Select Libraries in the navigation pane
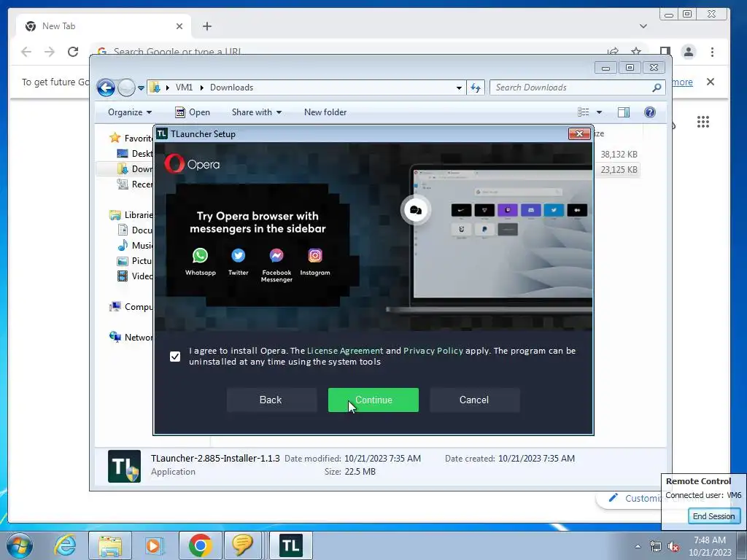747x560 pixels. pyautogui.click(x=131, y=215)
